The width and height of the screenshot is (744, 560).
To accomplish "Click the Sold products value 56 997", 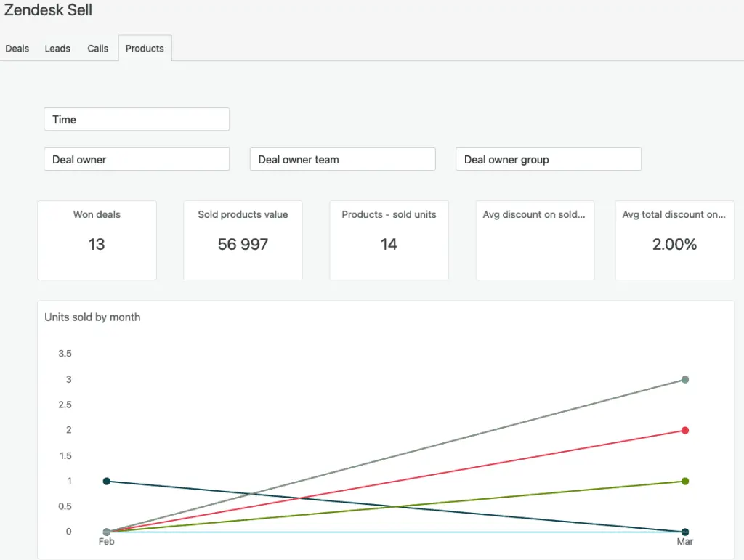I will tap(243, 244).
